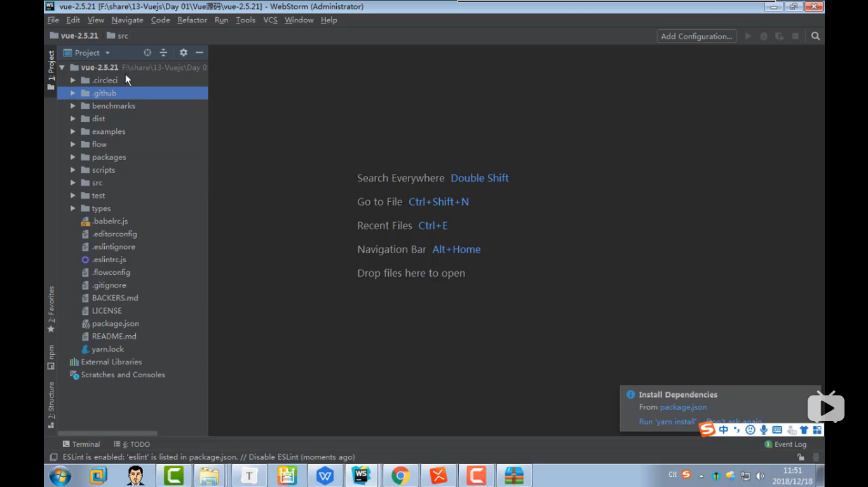Toggle the 7: Structure side tool window
The height and width of the screenshot is (487, 868).
pos(51,405)
